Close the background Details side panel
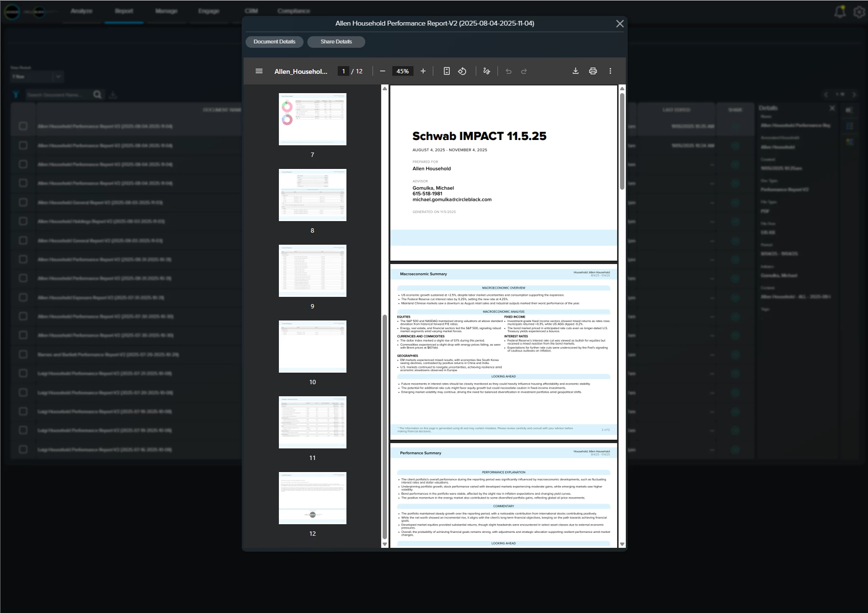868x613 pixels. tap(832, 108)
